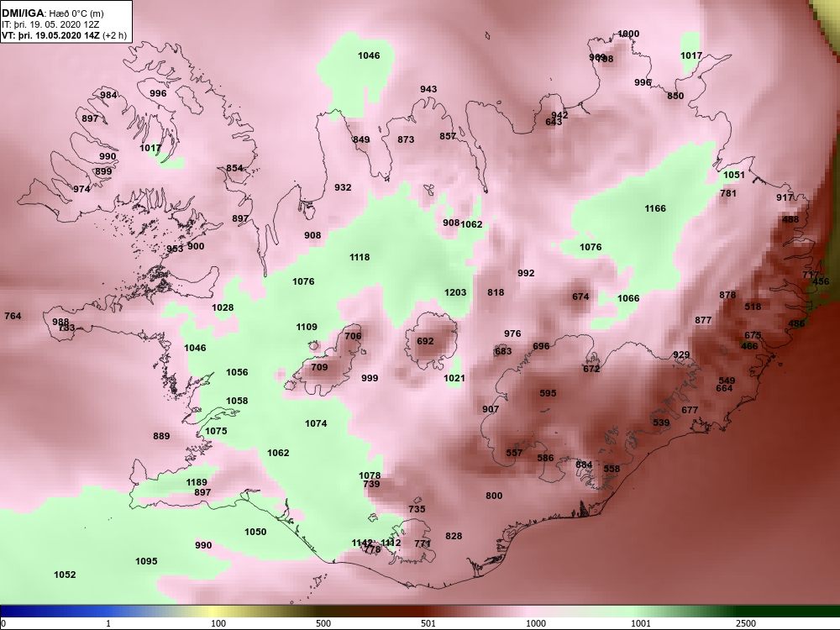Select the 1189 value label
Screen dimensions: 840x630
(x=197, y=483)
